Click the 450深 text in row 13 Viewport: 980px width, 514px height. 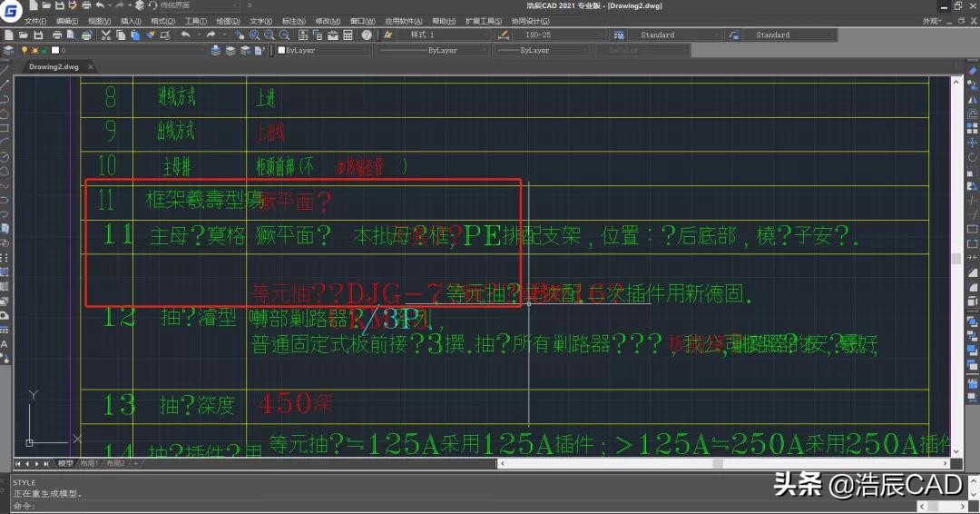[295, 404]
